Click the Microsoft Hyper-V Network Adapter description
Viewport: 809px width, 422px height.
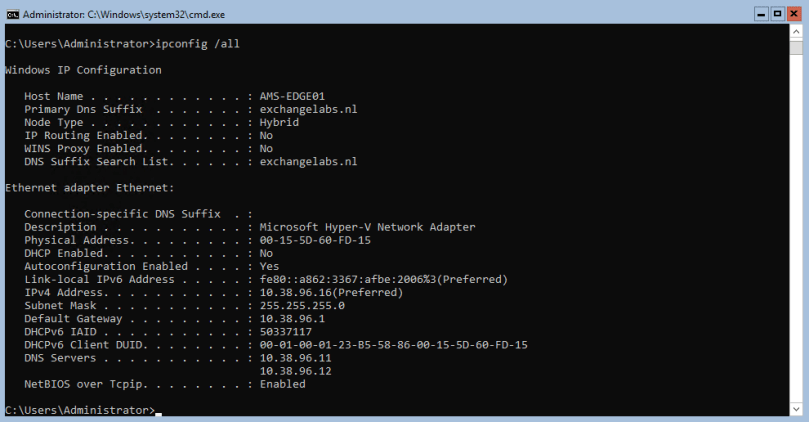[367, 227]
